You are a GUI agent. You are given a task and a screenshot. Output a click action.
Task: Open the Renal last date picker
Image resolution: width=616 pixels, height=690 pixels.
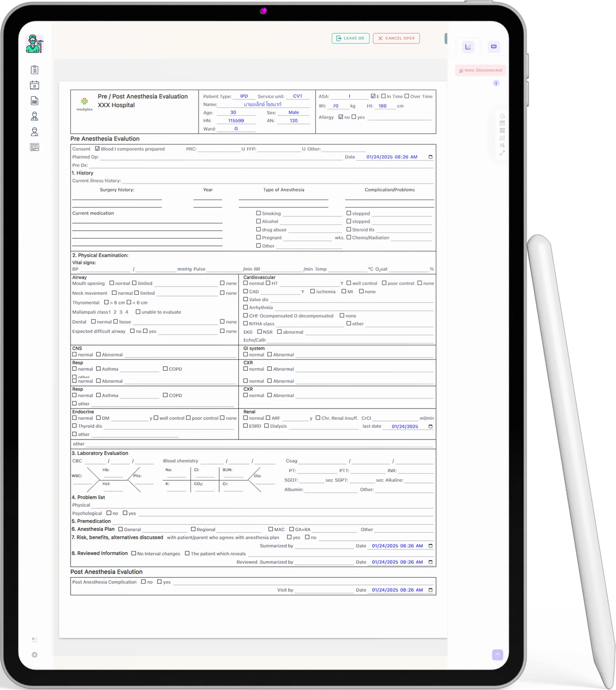point(430,427)
